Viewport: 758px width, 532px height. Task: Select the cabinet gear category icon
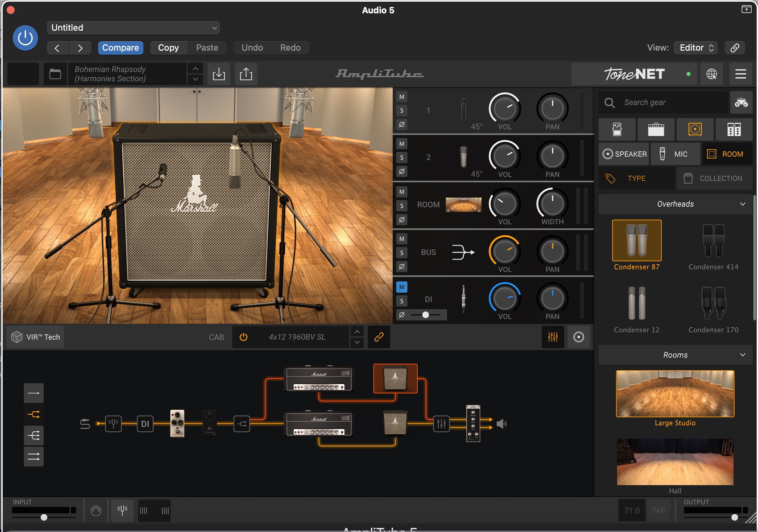(695, 129)
